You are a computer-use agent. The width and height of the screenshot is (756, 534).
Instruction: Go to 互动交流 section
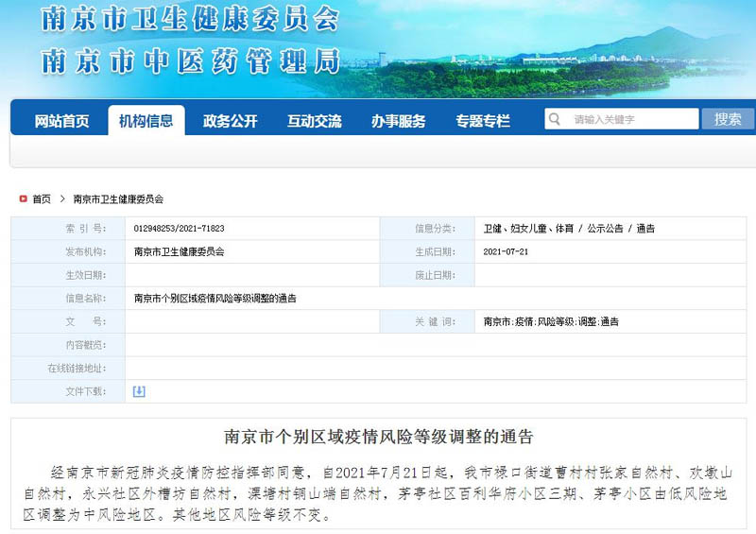[x=315, y=121]
